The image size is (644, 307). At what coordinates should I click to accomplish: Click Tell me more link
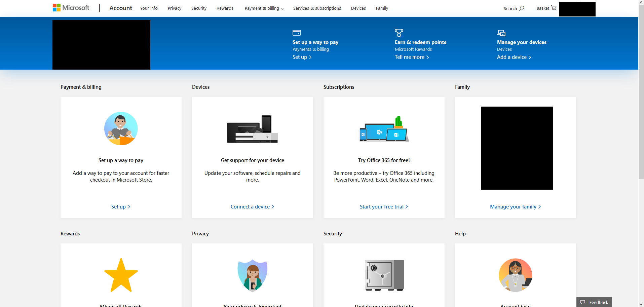[412, 57]
